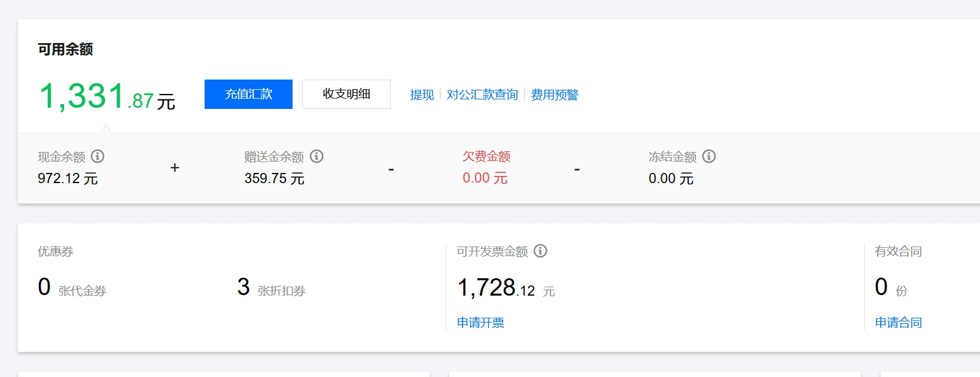Open the info tooltip icon for 冻结金额
The width and height of the screenshot is (980, 377).
(x=709, y=156)
